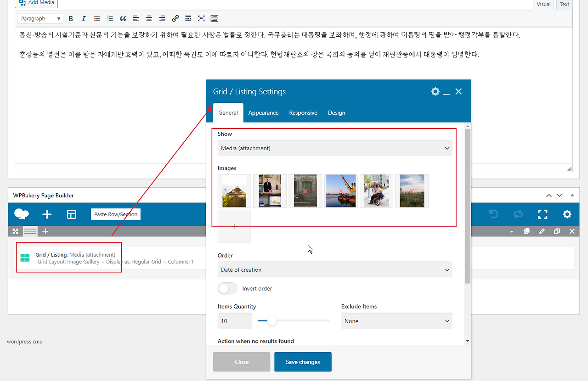Select the second image thumbnail in Images
Viewport: 588px width, 381px height.
(270, 191)
